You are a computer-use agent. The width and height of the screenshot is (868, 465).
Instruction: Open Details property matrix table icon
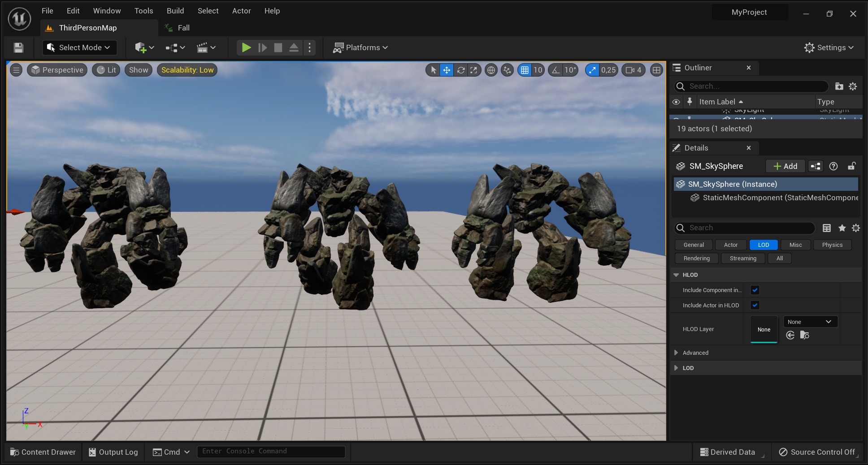coord(827,228)
